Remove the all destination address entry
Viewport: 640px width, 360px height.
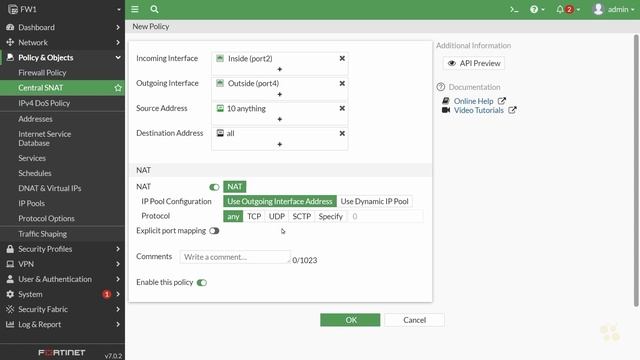coord(342,133)
